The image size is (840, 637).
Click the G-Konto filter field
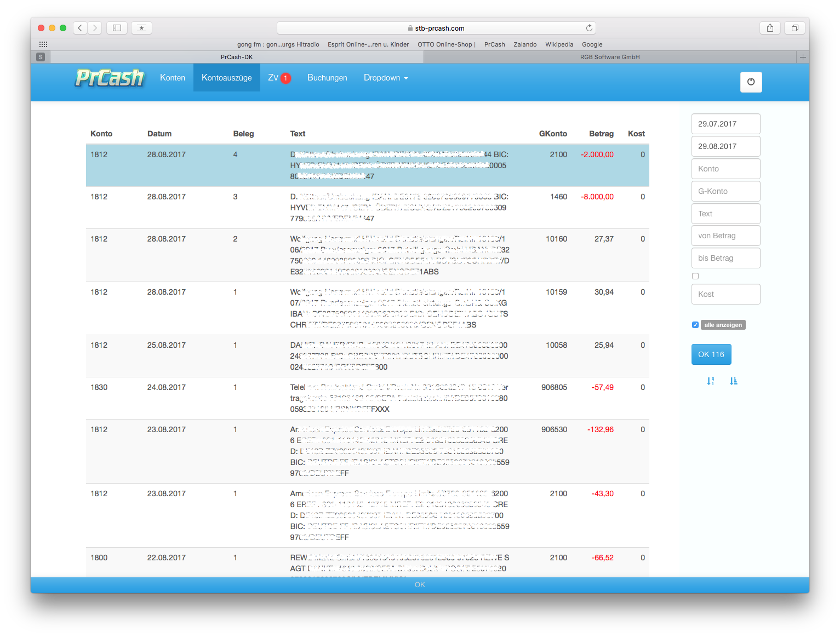coord(725,191)
